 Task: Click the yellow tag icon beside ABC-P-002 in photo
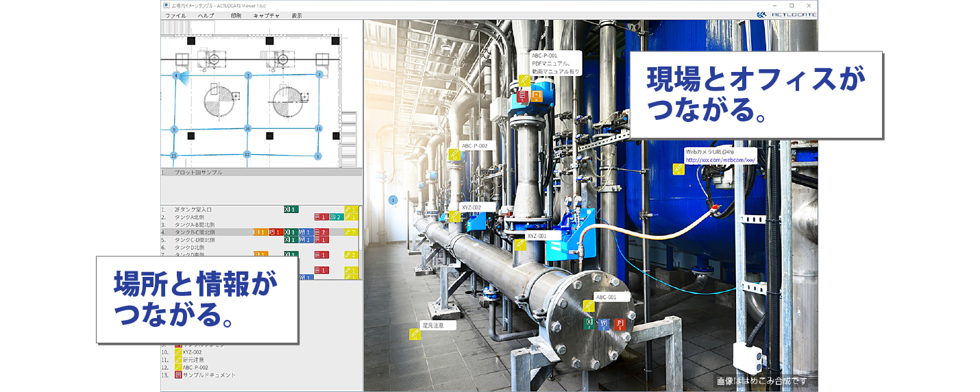click(454, 155)
